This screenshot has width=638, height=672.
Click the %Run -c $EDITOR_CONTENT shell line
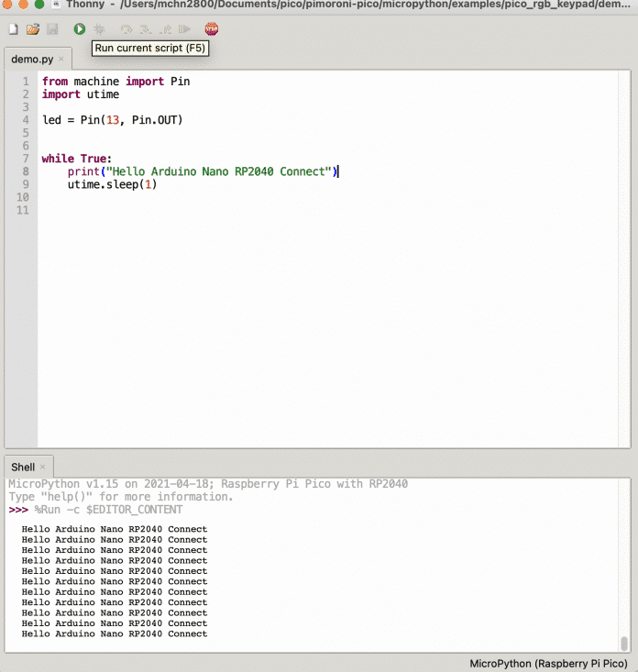(x=108, y=510)
